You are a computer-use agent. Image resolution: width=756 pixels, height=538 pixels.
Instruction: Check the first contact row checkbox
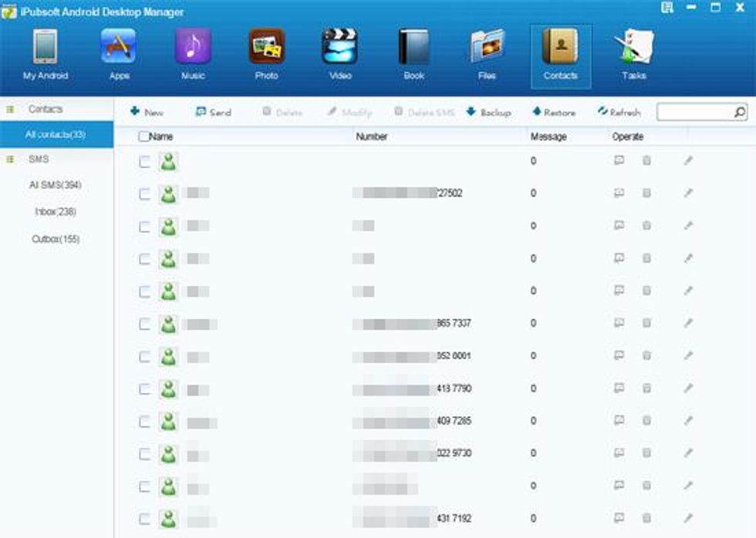144,162
